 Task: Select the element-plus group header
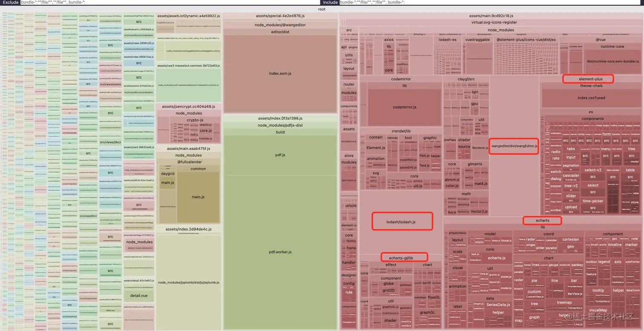coord(590,79)
